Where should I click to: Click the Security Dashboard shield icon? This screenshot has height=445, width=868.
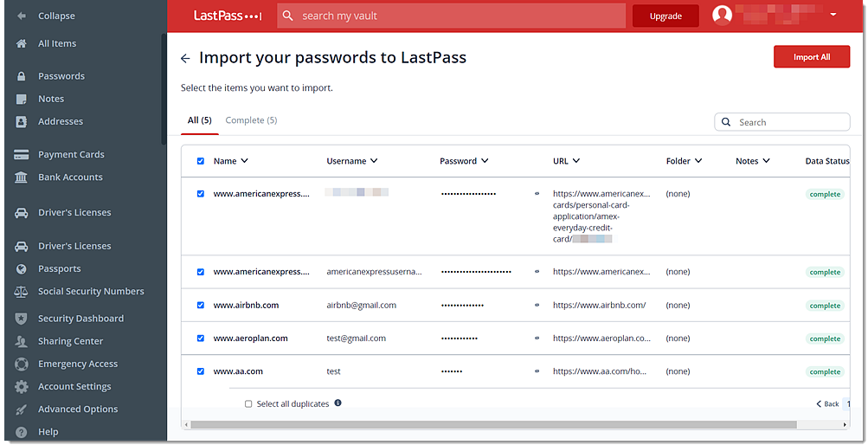(21, 319)
